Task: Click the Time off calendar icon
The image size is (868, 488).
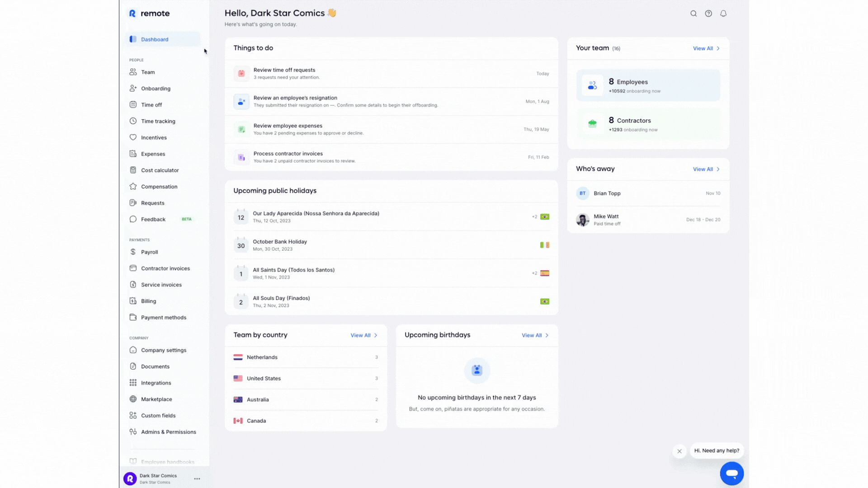Action: (133, 104)
